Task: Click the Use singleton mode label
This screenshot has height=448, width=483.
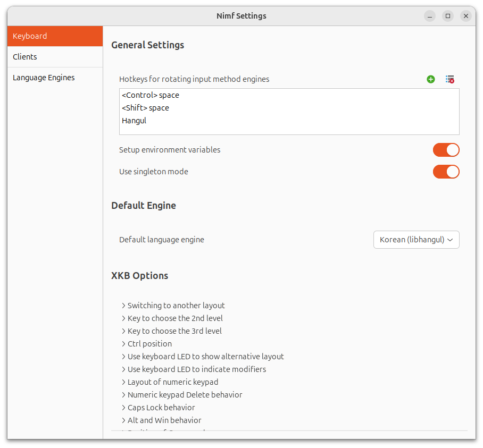Action: pos(153,172)
